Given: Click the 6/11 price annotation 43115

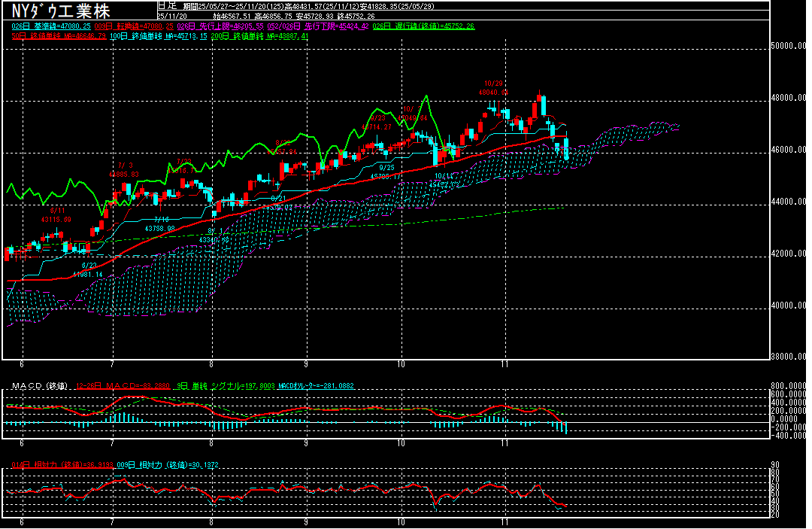Looking at the screenshot, I should coord(56,215).
